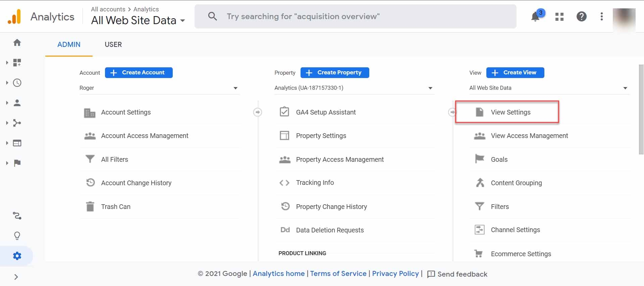The width and height of the screenshot is (644, 286).
Task: Click the search magnifier icon
Action: point(212,16)
